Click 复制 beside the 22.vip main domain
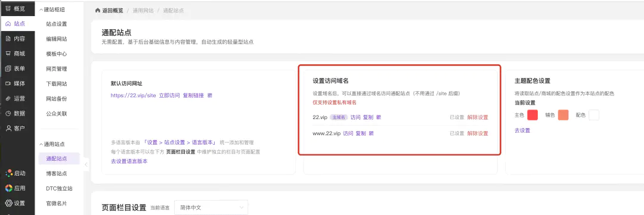This screenshot has width=644, height=215. click(368, 117)
